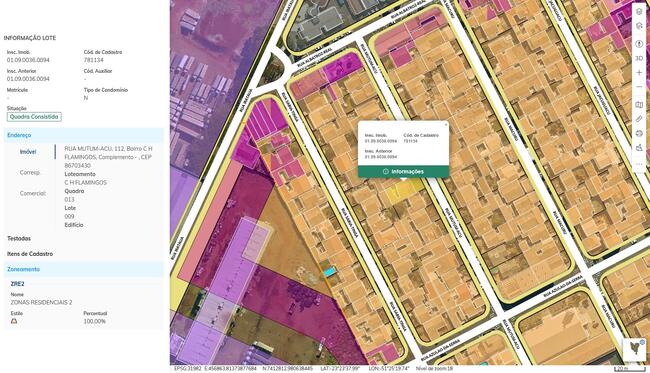Image resolution: width=650 pixels, height=373 pixels.
Task: Click the info icon in Informações button
Action: coord(386,171)
